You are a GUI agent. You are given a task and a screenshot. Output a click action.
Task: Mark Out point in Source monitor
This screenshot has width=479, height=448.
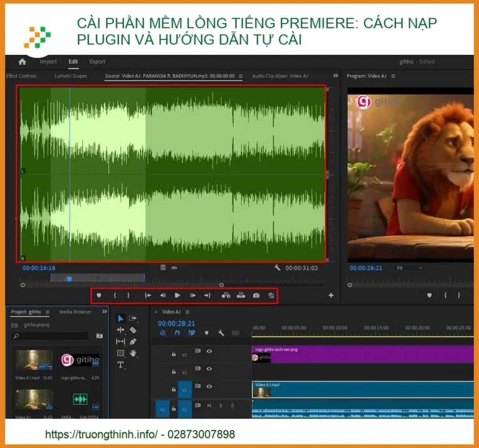(x=128, y=296)
